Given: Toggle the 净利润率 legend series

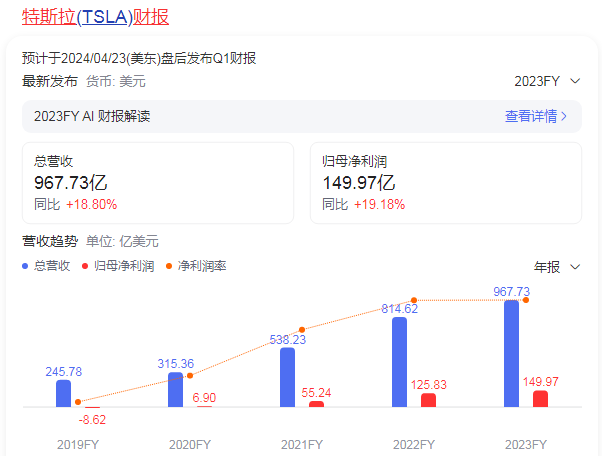Looking at the screenshot, I should pos(196,266).
